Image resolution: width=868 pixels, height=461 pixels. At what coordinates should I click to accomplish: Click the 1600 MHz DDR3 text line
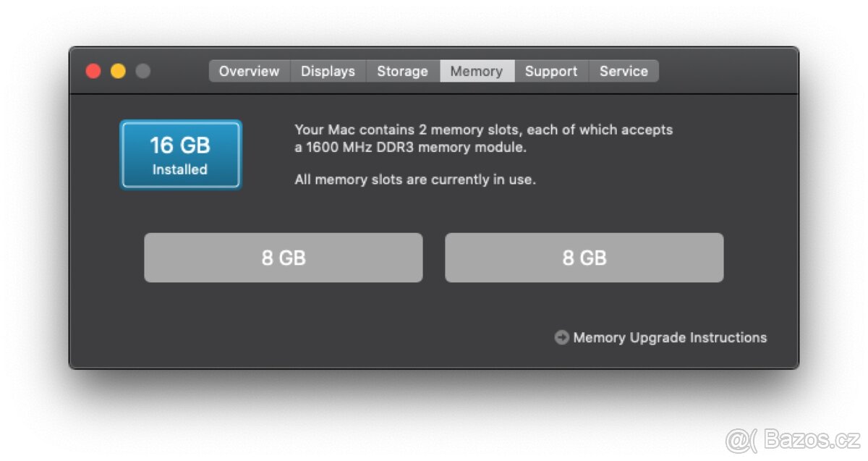(x=410, y=147)
